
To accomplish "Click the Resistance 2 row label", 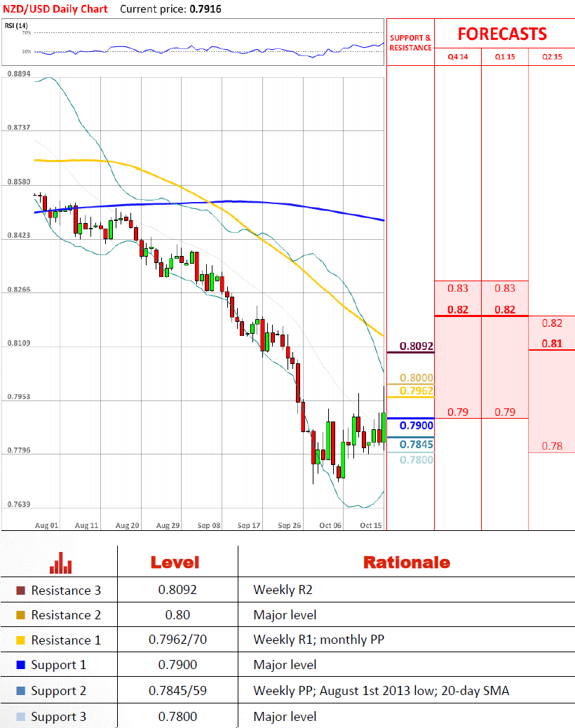I will coord(66,615).
